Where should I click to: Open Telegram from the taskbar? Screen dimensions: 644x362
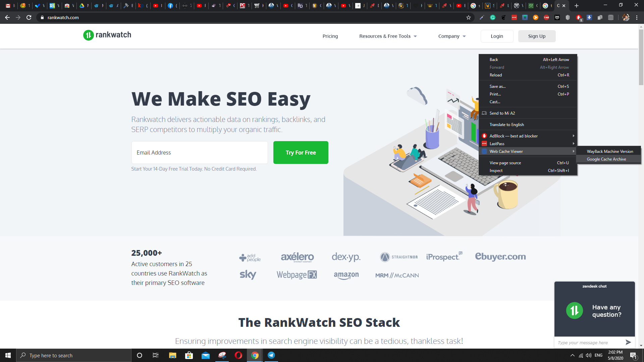coord(271,355)
